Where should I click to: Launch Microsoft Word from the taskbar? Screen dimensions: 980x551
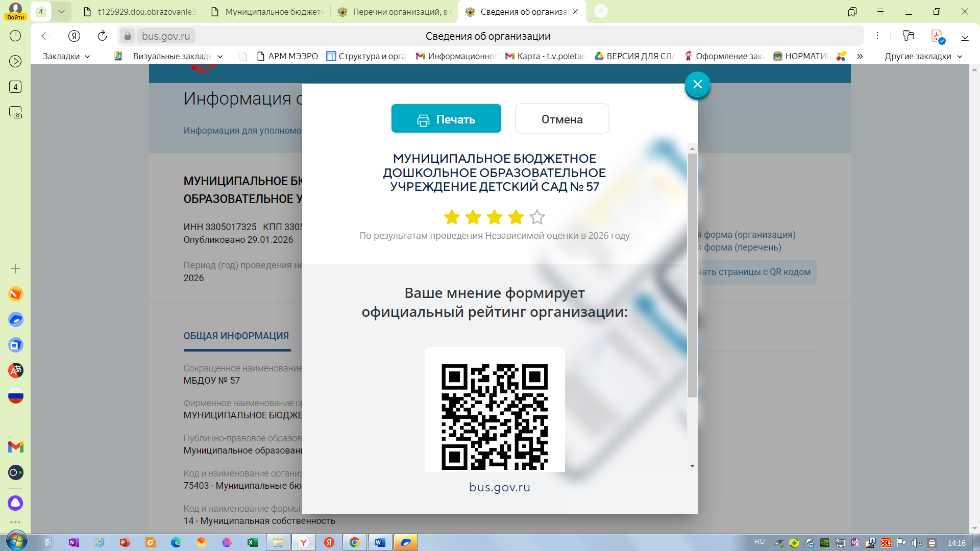coord(380,542)
